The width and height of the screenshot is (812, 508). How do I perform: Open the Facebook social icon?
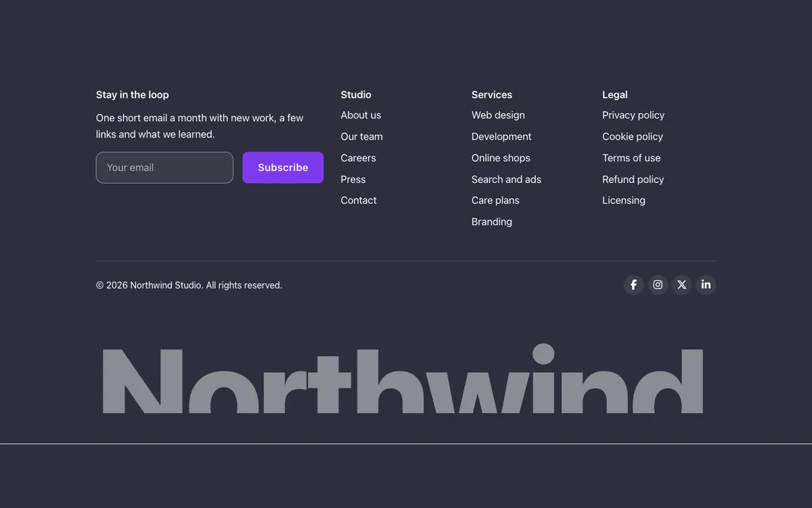point(633,284)
